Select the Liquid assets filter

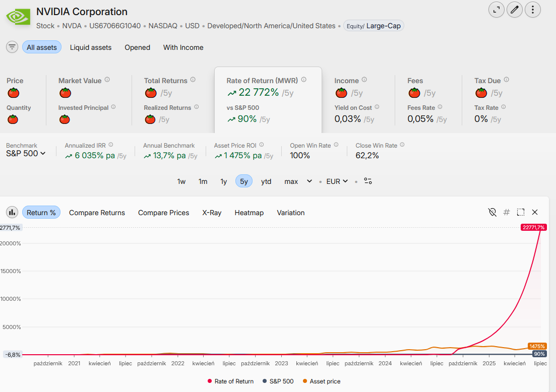pos(91,47)
